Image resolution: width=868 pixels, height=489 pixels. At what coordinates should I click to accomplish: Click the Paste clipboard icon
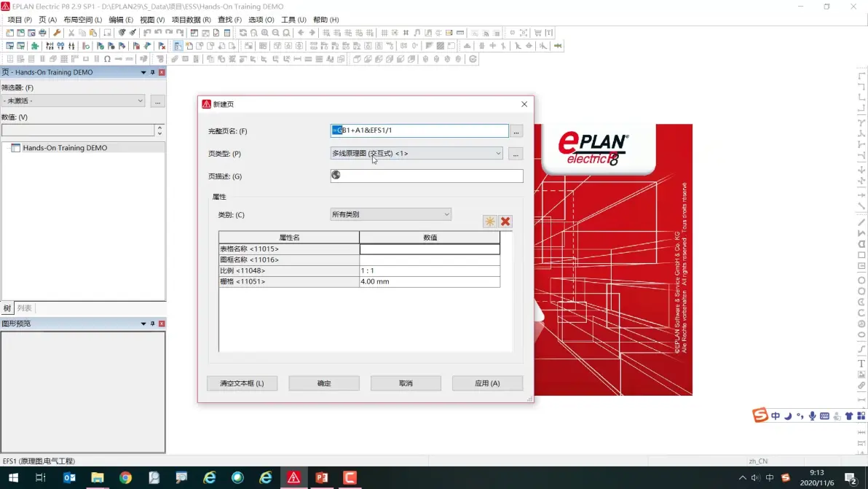(x=93, y=33)
